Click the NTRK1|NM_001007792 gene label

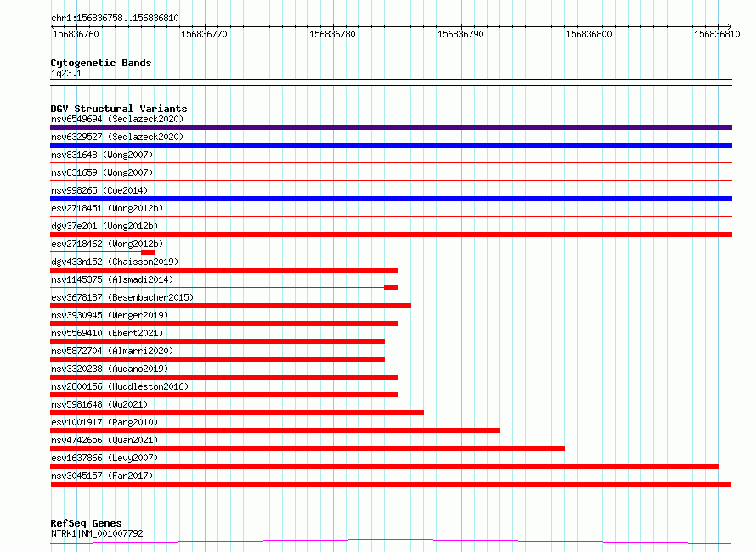(97, 533)
